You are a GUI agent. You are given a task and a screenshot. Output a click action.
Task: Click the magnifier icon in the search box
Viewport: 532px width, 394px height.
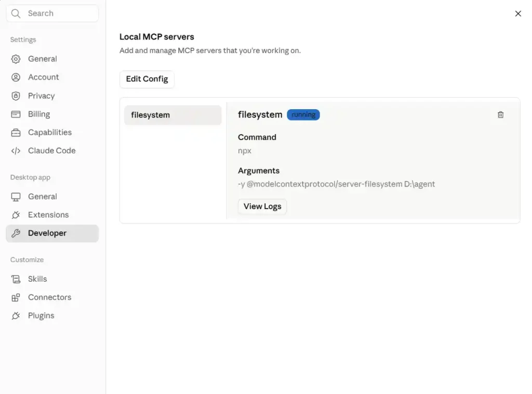click(16, 14)
